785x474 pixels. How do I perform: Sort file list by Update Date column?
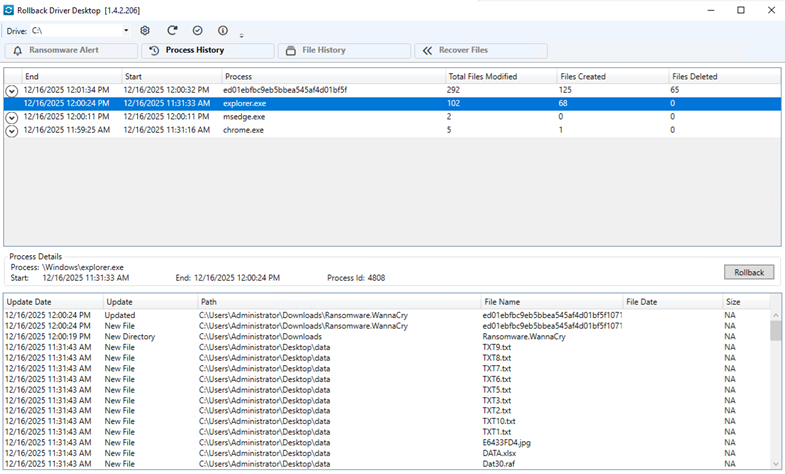point(50,301)
